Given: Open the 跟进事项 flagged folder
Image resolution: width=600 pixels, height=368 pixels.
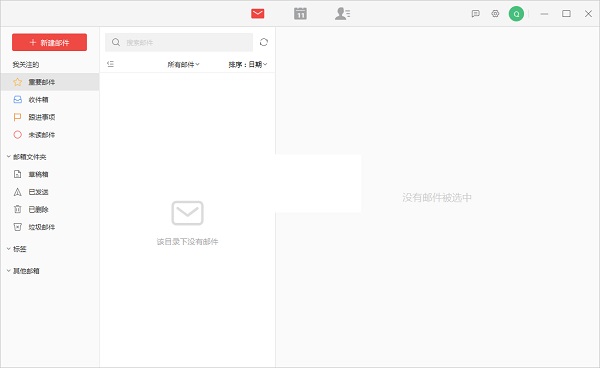Looking at the screenshot, I should coord(50,117).
